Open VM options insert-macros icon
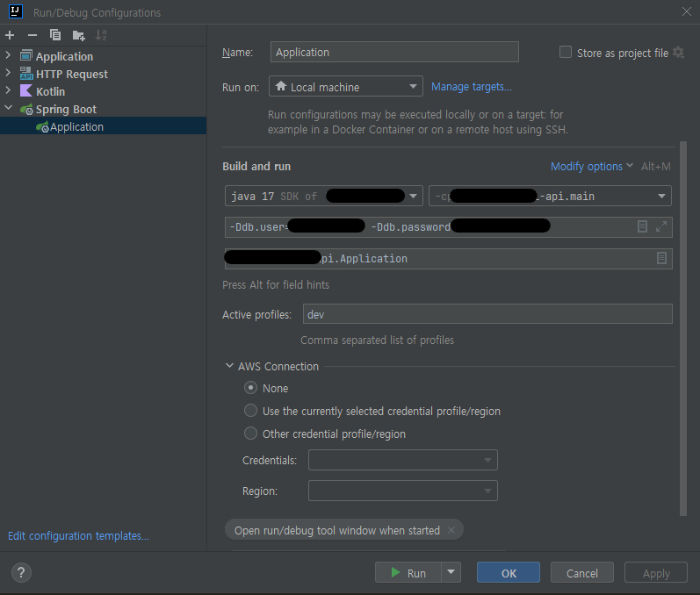700x595 pixels. (642, 226)
